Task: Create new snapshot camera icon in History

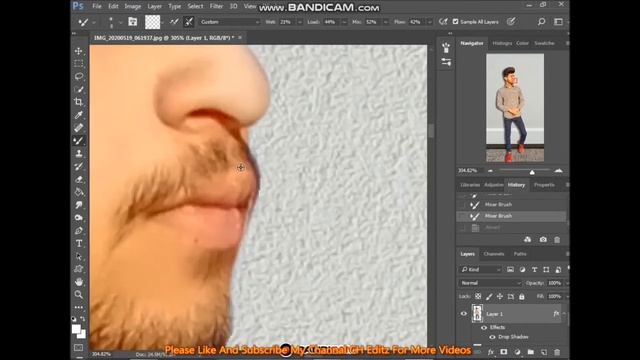Action: [x=543, y=240]
